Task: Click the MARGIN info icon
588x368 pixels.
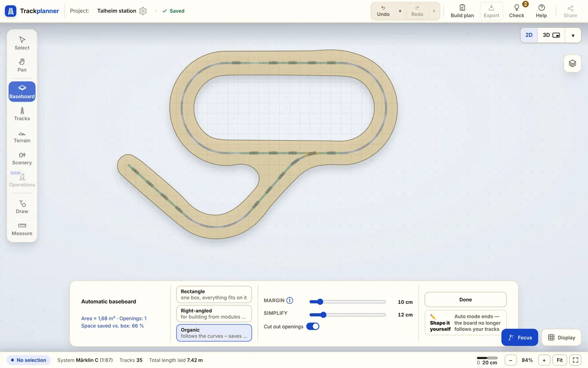Action: [x=290, y=300]
